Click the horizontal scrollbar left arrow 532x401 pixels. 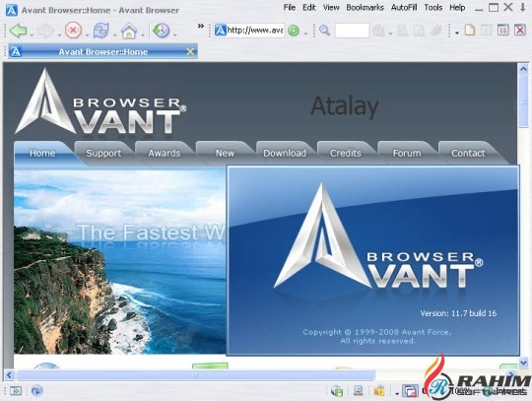(9, 374)
